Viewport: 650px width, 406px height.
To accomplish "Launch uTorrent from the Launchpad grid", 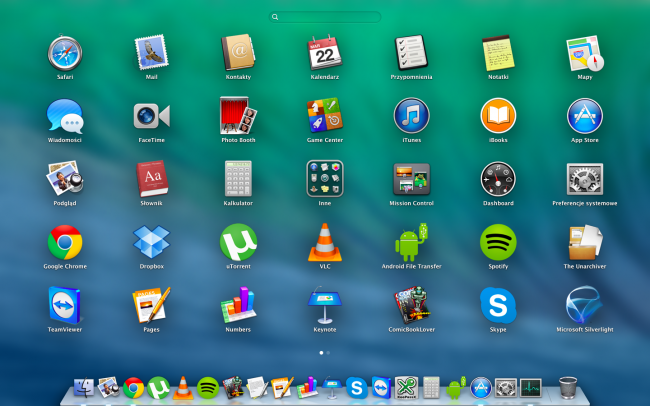I will (x=238, y=242).
